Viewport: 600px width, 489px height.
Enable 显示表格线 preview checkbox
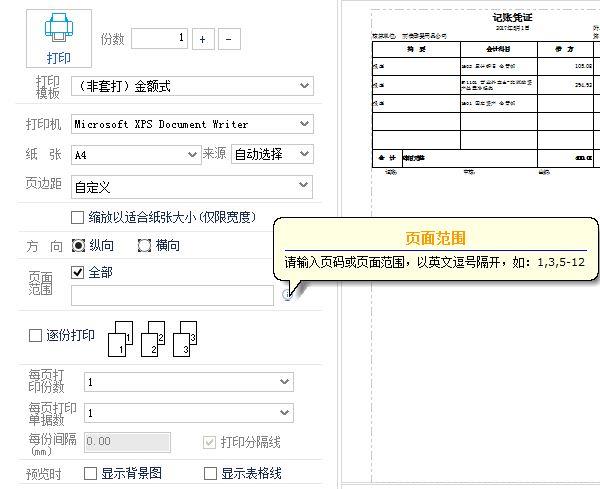[x=210, y=473]
